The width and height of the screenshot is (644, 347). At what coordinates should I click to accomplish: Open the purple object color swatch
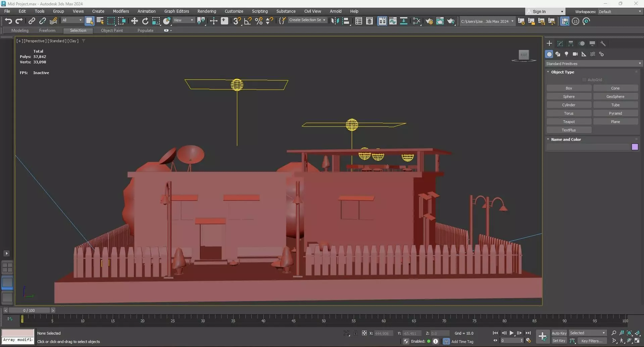(635, 147)
